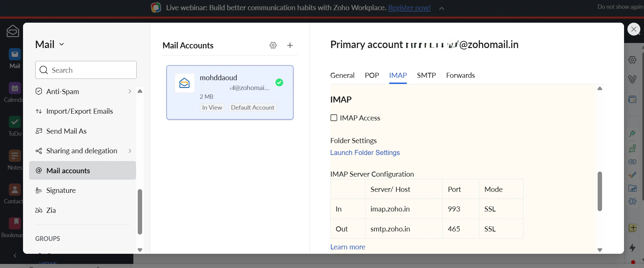Click the settings menu scroll down arrow

(140, 250)
